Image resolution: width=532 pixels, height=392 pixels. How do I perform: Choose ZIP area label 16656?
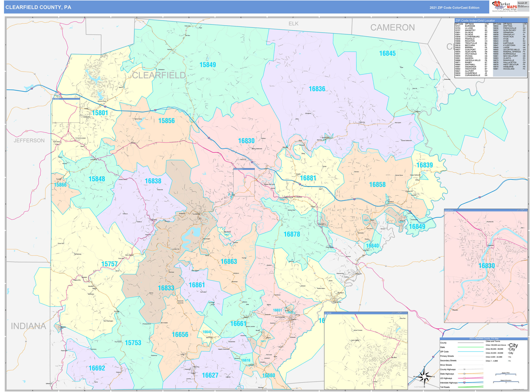(180, 335)
